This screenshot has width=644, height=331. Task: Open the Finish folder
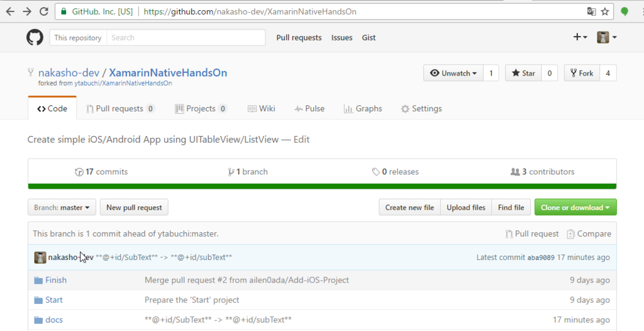[x=56, y=280]
